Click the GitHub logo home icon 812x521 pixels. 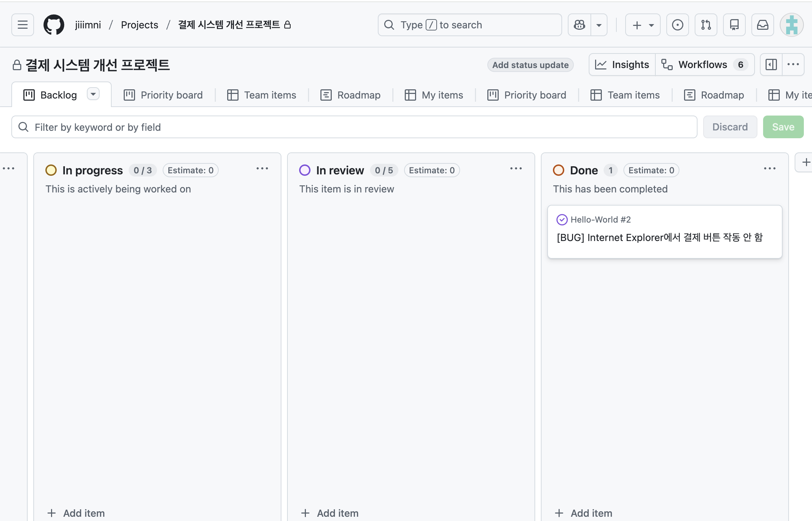click(x=54, y=25)
